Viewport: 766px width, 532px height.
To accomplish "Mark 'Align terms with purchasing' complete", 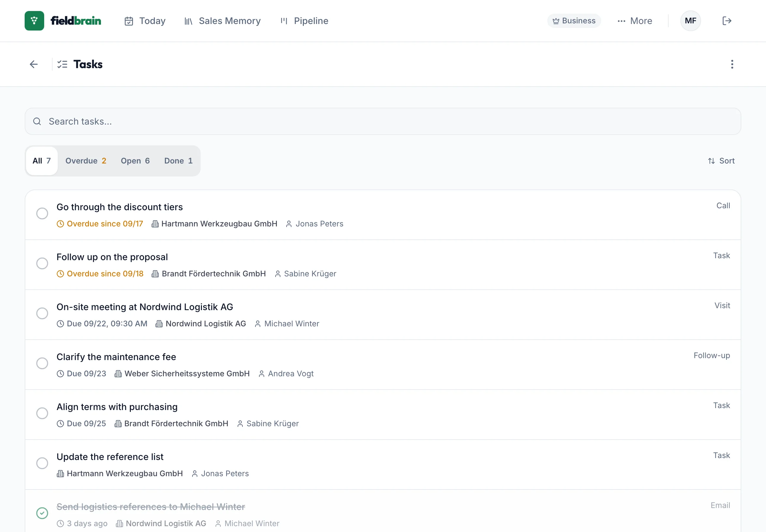I will [42, 413].
